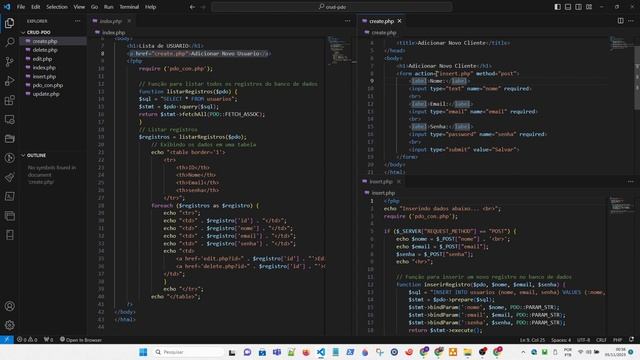Toggle the bottom Panel layout icon
This screenshot has height=360, width=640.
tap(568, 7)
